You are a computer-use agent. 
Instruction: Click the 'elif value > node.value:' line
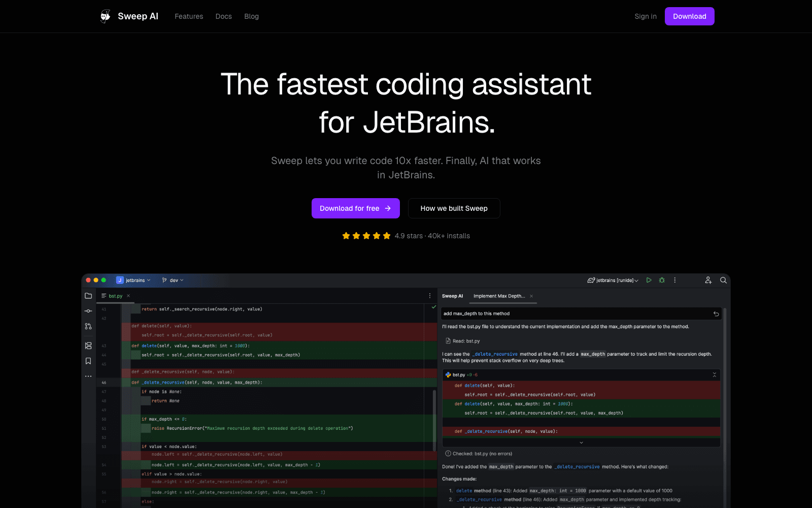click(x=172, y=474)
